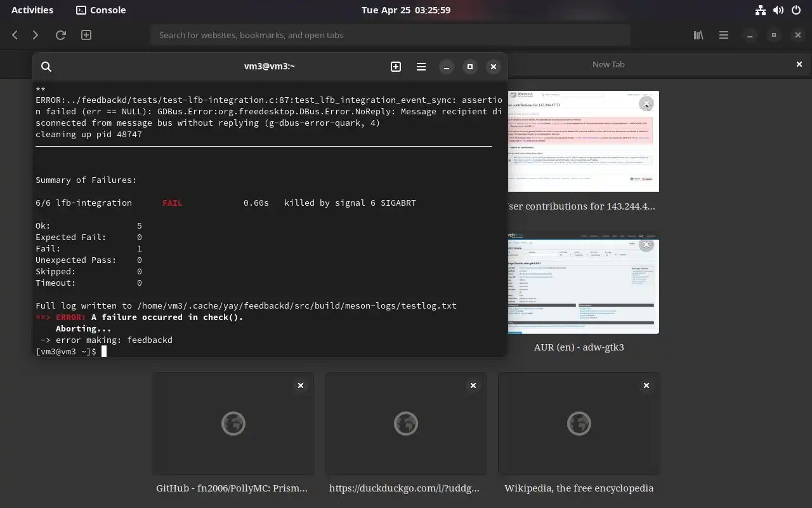Open the Wikipedia free encyclopedia tile
The height and width of the screenshot is (508, 812).
click(579, 424)
